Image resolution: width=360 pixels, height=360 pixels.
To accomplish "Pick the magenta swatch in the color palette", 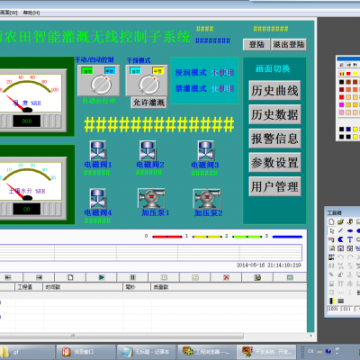I will pos(342,105).
